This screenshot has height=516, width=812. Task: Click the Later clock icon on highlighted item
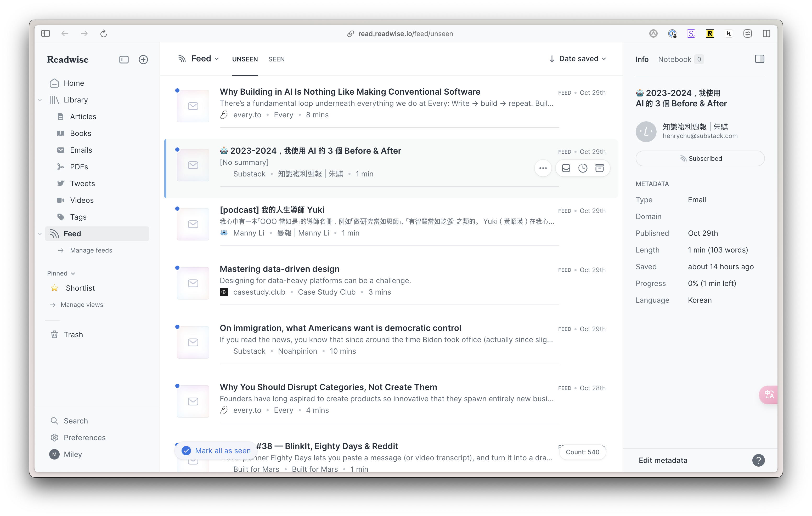582,168
